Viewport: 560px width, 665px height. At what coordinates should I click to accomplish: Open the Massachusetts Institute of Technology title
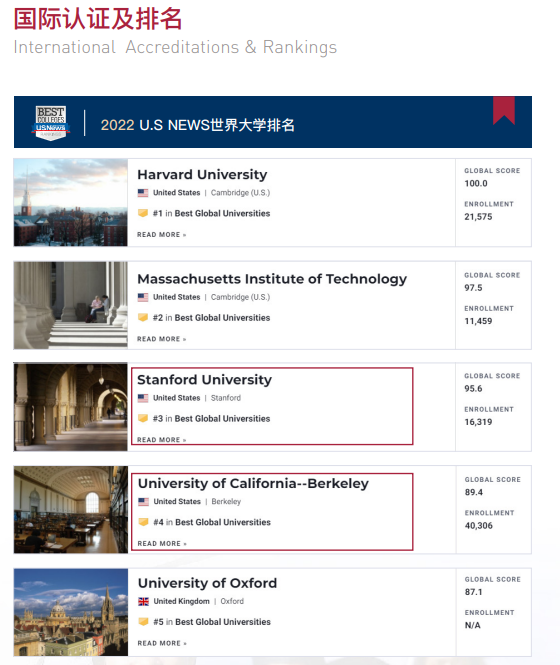tap(272, 279)
